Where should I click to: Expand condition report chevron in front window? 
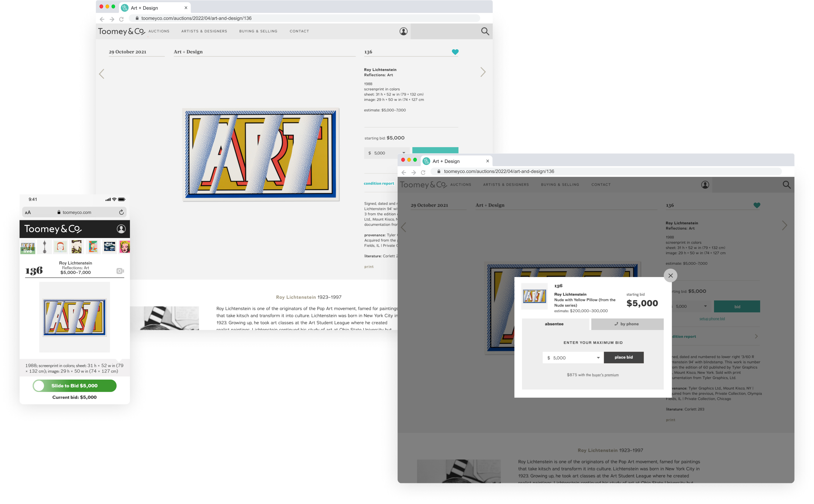[756, 336]
